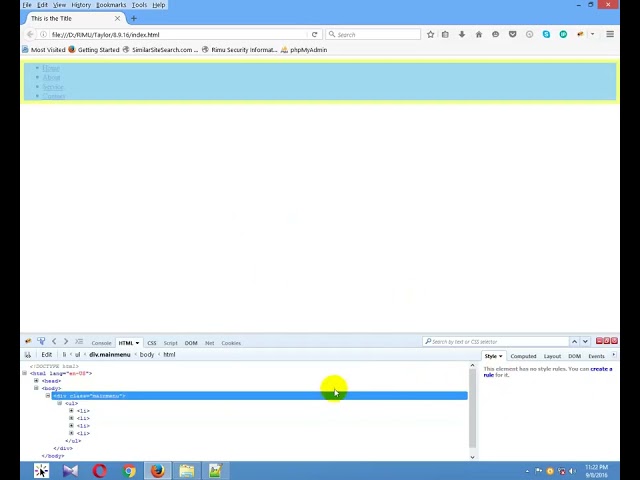Select body in the breadcrumb path
Image resolution: width=640 pixels, height=480 pixels.
click(x=147, y=355)
